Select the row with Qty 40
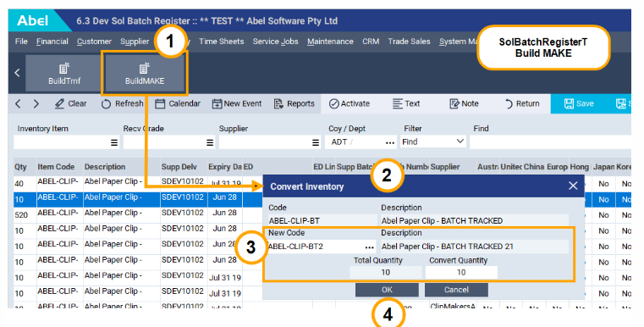Image resolution: width=644 pixels, height=327 pixels. [x=138, y=183]
